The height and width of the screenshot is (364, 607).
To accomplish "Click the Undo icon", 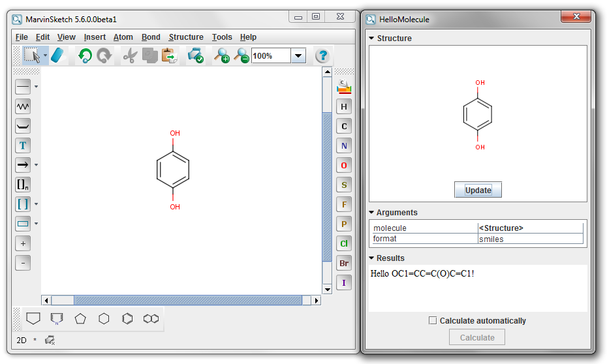I will pos(85,56).
